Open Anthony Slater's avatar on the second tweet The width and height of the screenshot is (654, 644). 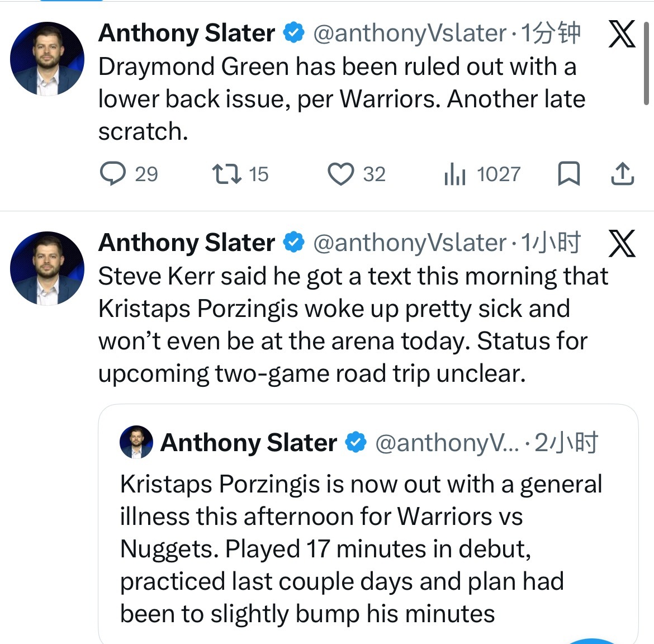pos(47,268)
